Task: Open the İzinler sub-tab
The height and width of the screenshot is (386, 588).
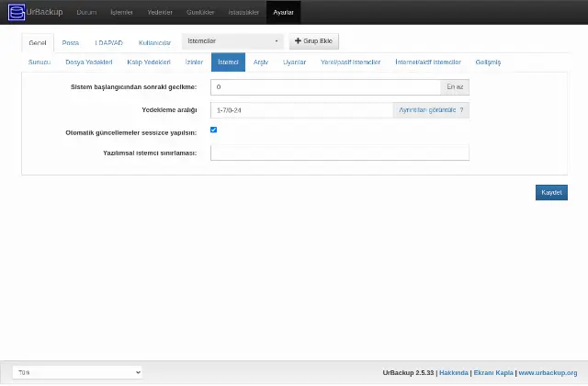Action: pyautogui.click(x=194, y=62)
